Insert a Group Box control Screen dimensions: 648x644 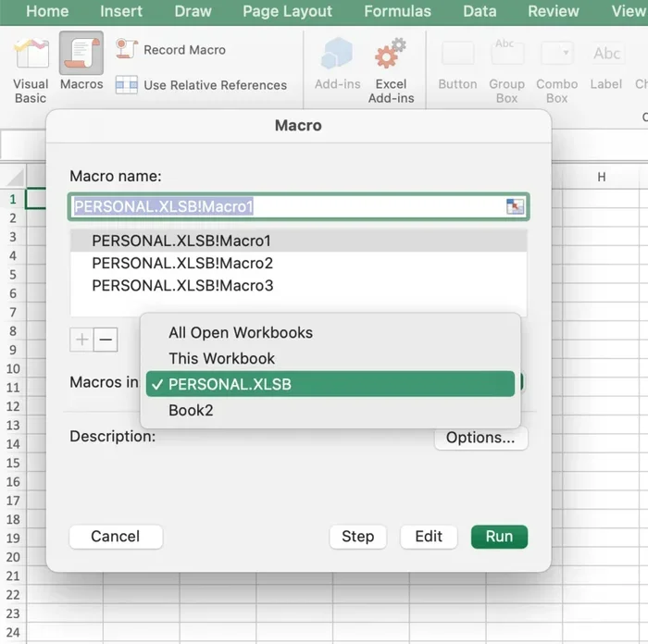pos(506,71)
